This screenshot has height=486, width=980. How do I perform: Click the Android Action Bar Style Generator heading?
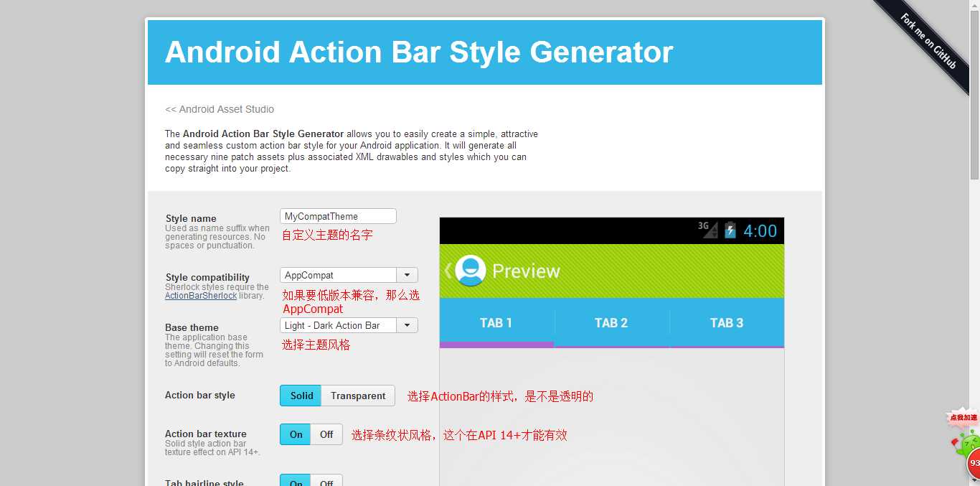pyautogui.click(x=419, y=52)
